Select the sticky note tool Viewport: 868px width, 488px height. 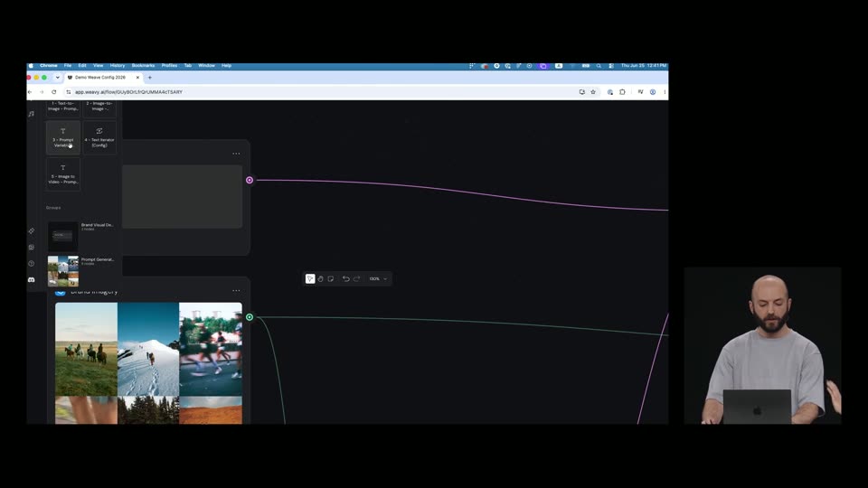point(331,279)
